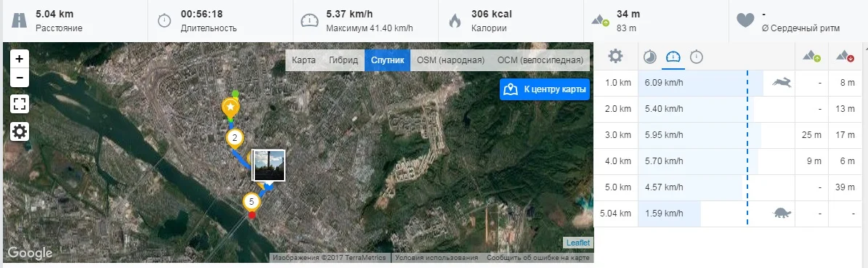This screenshot has width=868, height=268.
Task: Select the speedometer speed column icon
Action: (673, 57)
